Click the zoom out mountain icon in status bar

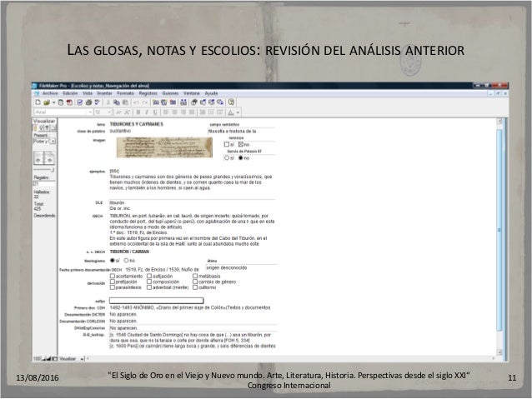[x=44, y=359]
